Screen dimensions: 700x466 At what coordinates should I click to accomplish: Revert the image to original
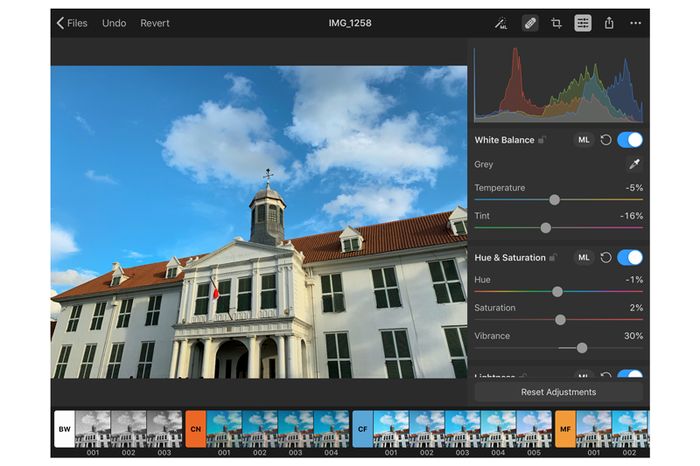coord(155,23)
